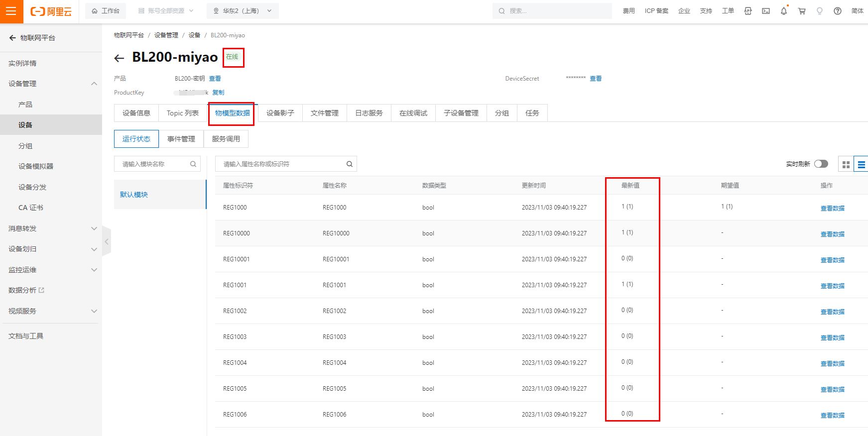
Task: Go back using arrow beside BL200-miyao
Action: coord(119,58)
